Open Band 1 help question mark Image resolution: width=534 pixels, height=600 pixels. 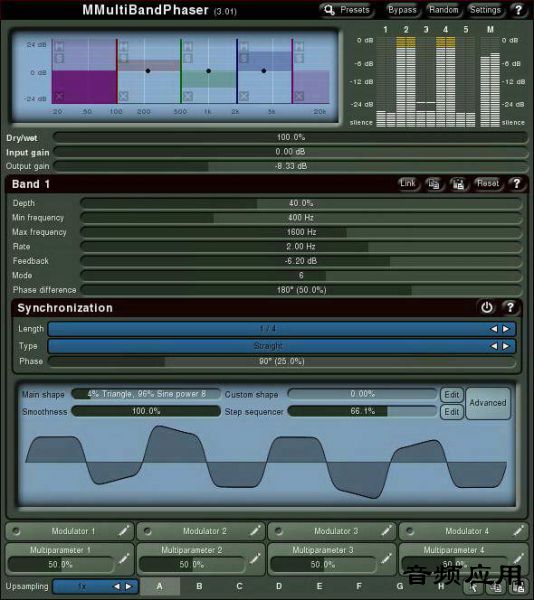tap(516, 184)
